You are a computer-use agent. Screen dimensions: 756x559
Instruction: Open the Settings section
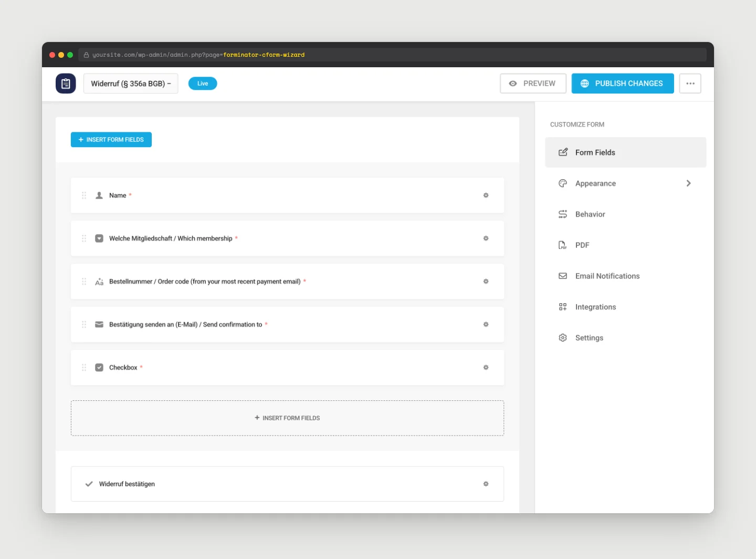tap(626, 338)
